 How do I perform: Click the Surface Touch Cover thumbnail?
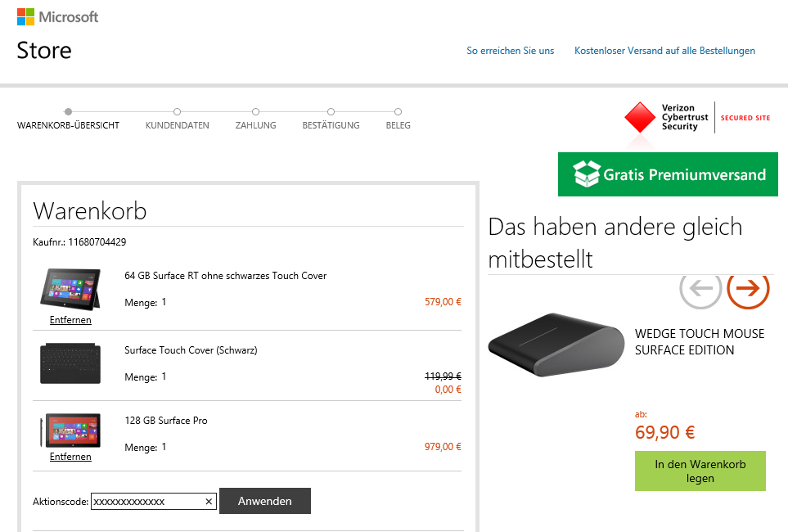(x=70, y=363)
